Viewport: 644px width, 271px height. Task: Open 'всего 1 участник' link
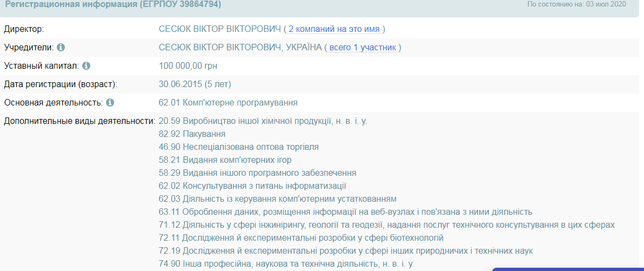[x=363, y=48]
